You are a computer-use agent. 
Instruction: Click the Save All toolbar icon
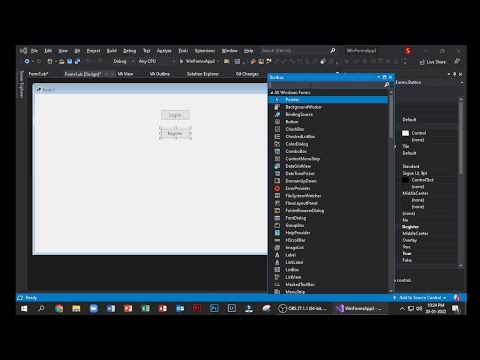(77, 61)
